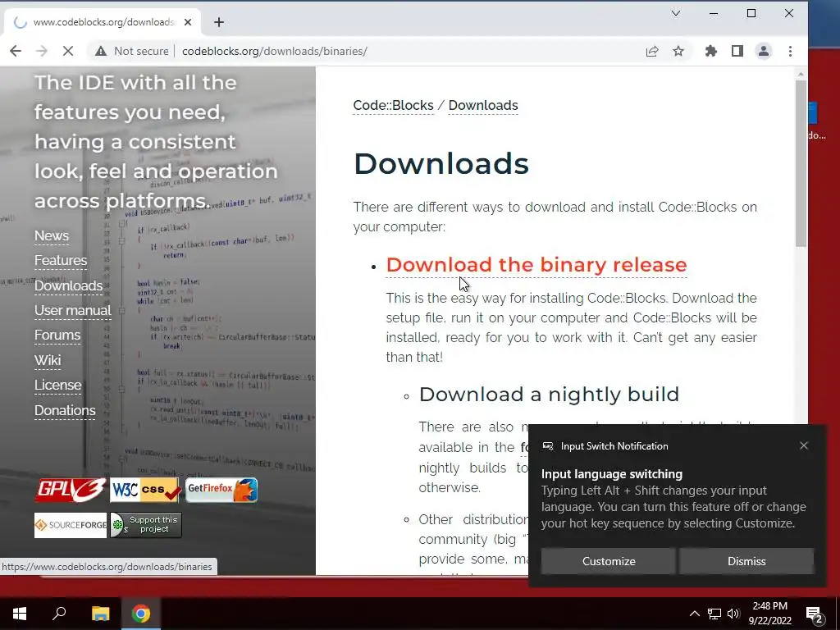
Task: Bookmark this page with the star icon
Action: click(x=678, y=51)
